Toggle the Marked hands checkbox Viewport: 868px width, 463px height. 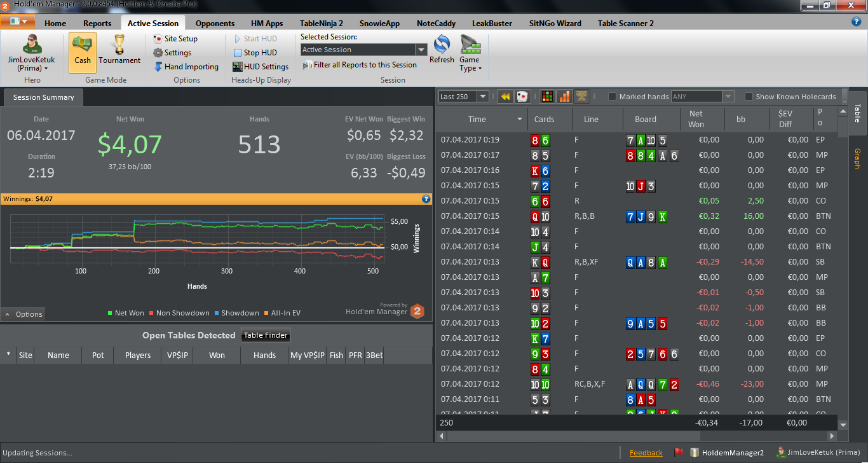coord(613,97)
